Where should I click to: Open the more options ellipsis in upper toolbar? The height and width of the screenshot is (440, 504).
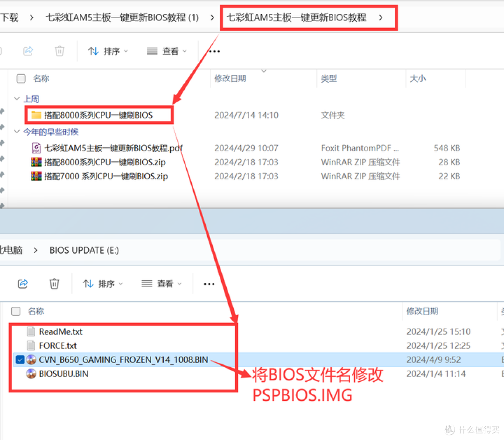[x=214, y=51]
